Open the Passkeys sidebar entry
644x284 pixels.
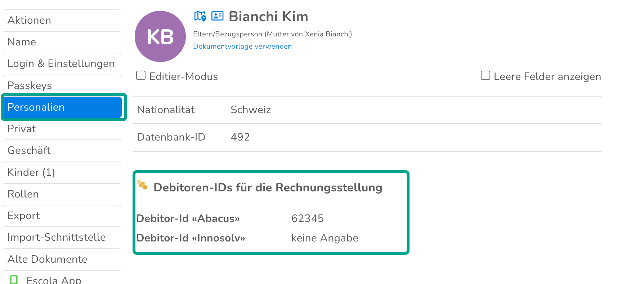click(62, 86)
